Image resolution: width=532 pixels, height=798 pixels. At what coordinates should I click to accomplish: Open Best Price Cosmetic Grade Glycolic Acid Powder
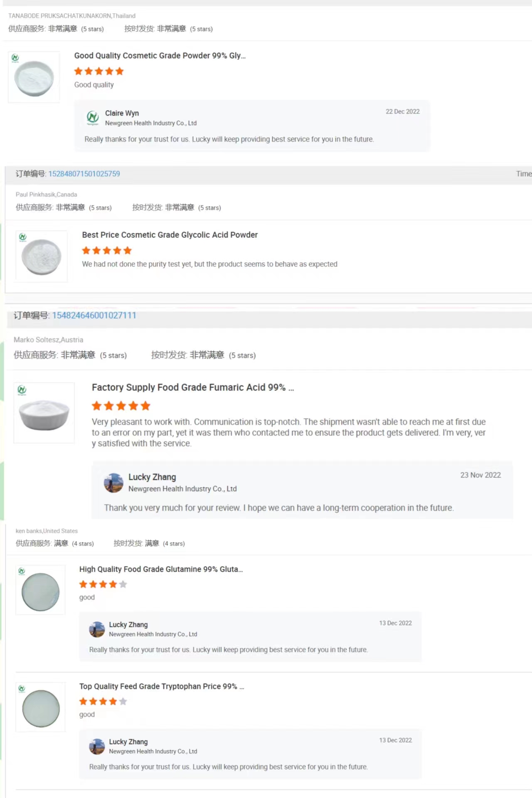point(170,235)
